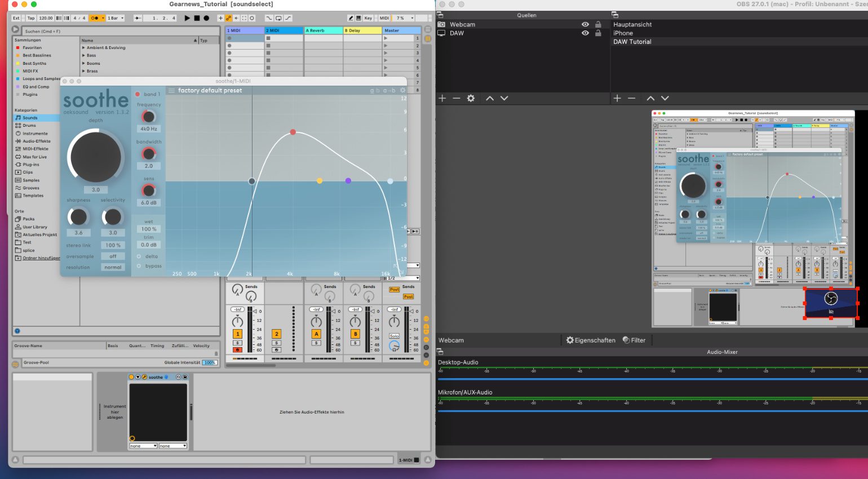Viewport: 868px width, 479px height.
Task: Click the Ableton browser search field
Action: [x=119, y=31]
